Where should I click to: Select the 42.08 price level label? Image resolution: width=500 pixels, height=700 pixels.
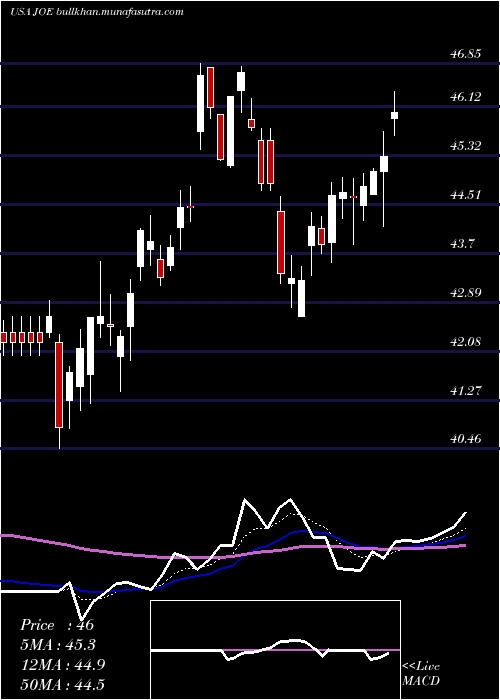click(x=466, y=342)
